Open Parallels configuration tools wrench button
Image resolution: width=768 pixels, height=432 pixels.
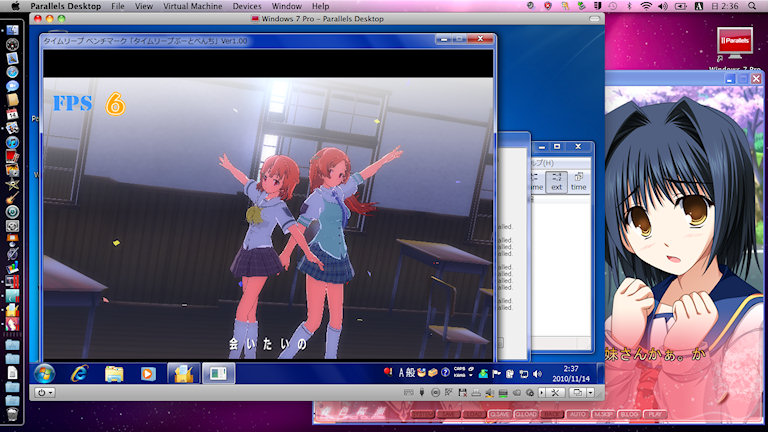pos(555,393)
